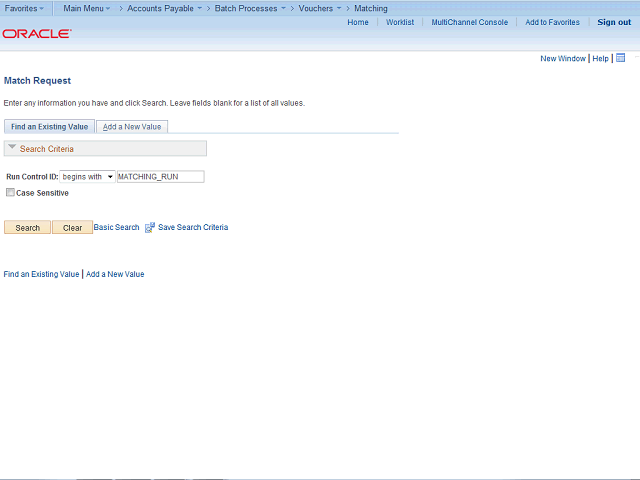This screenshot has width=640, height=480.
Task: Collapse the Search Criteria section triangle
Action: pyautogui.click(x=12, y=147)
